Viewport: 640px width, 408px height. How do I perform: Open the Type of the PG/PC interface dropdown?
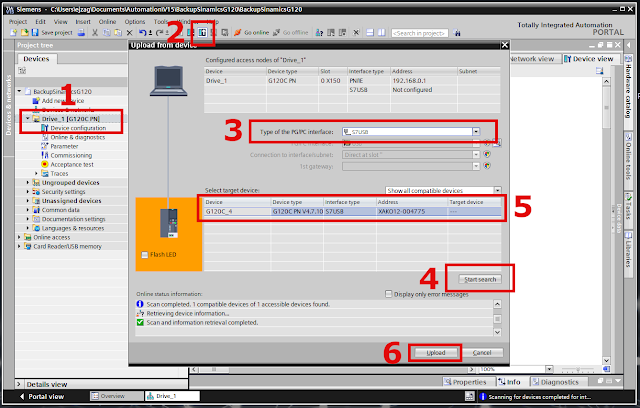tap(476, 132)
